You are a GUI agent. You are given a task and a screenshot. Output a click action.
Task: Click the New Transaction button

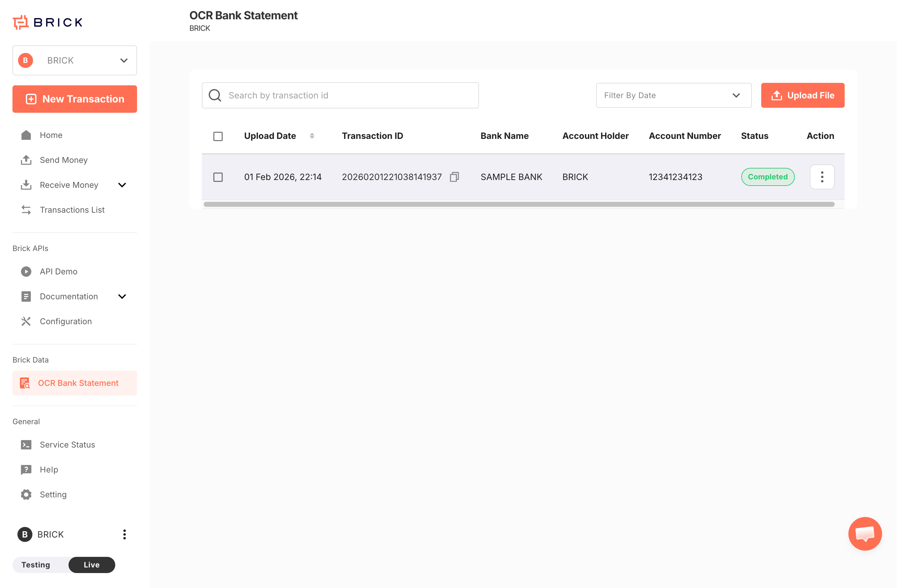75,99
